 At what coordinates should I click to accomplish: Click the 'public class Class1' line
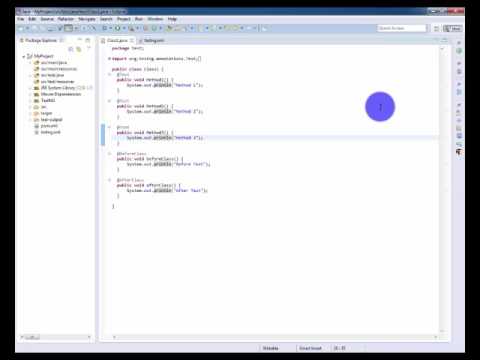(137, 69)
